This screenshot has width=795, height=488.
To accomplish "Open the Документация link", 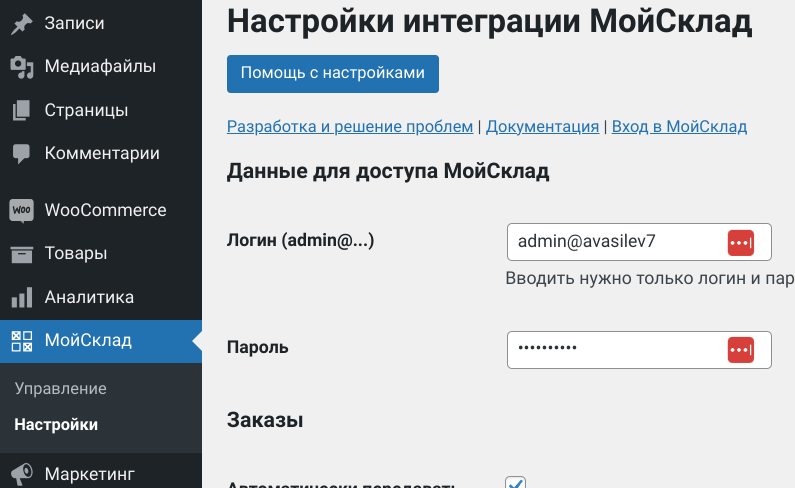I will 543,126.
